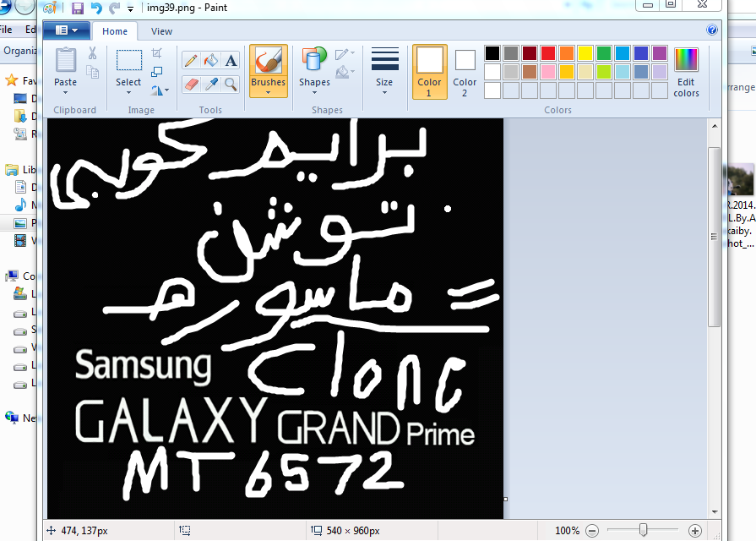Image resolution: width=756 pixels, height=541 pixels.
Task: Open the Shape outline option
Action: pos(345,53)
